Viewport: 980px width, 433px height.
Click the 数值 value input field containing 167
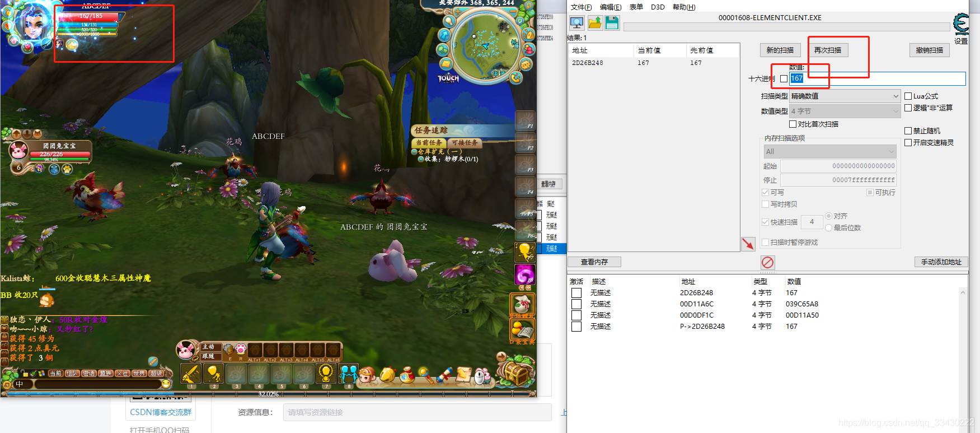[878, 79]
